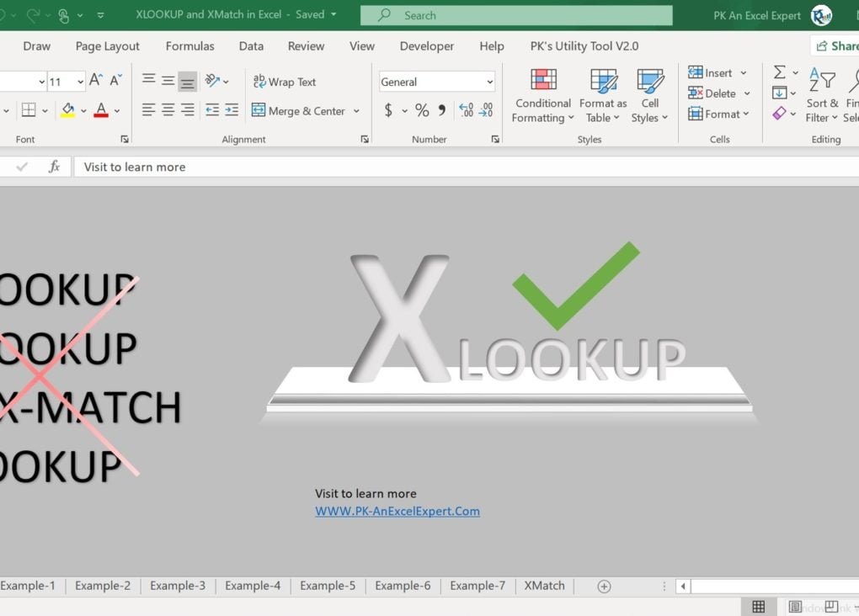This screenshot has width=859, height=616.
Task: Click the Fill down icon
Action: pos(779,93)
